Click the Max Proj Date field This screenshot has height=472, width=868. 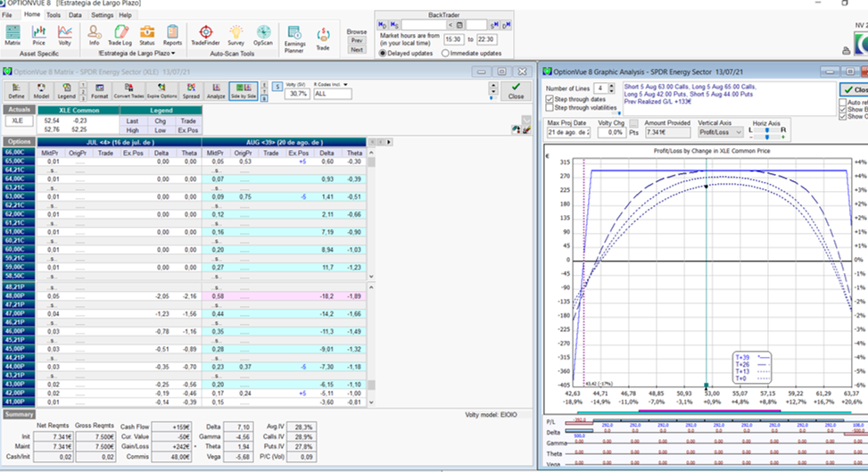tap(568, 132)
